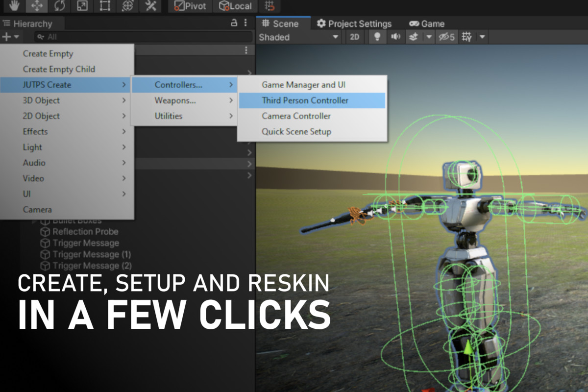Mute scene audio toggle
The image size is (588, 392).
pyautogui.click(x=395, y=37)
